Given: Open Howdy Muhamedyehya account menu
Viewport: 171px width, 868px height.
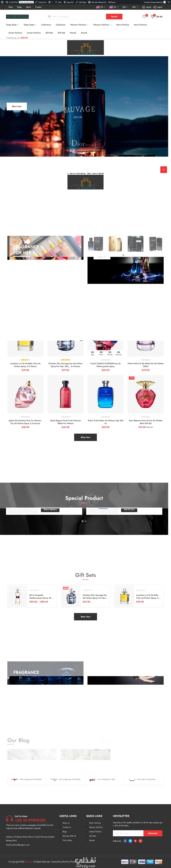Looking at the screenshot, I should click(x=155, y=2).
